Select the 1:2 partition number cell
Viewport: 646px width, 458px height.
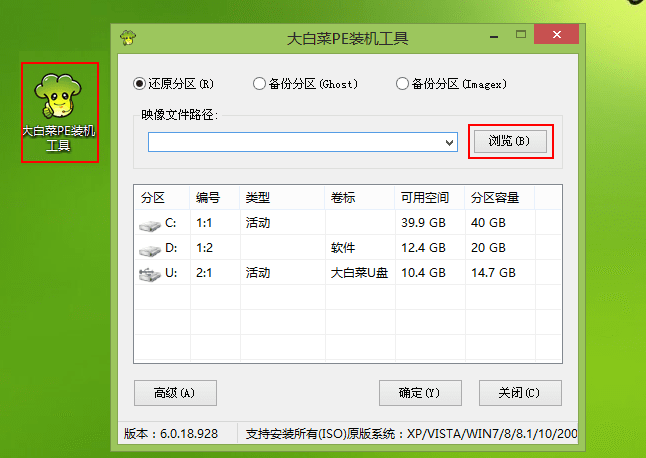pos(204,248)
